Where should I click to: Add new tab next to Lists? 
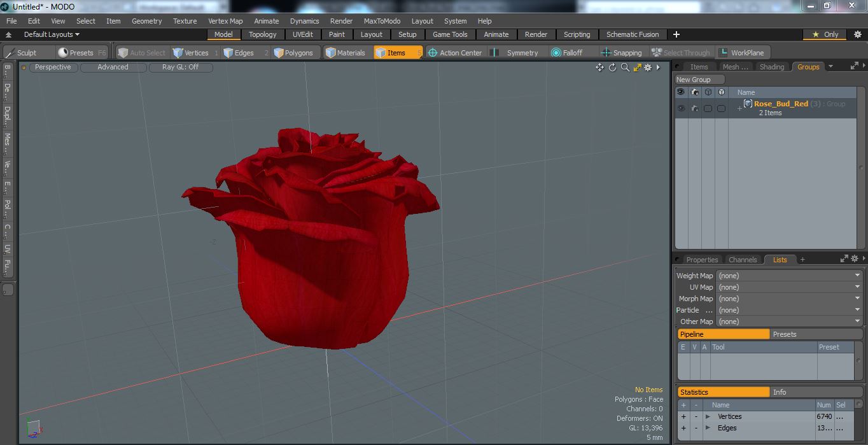coord(802,259)
